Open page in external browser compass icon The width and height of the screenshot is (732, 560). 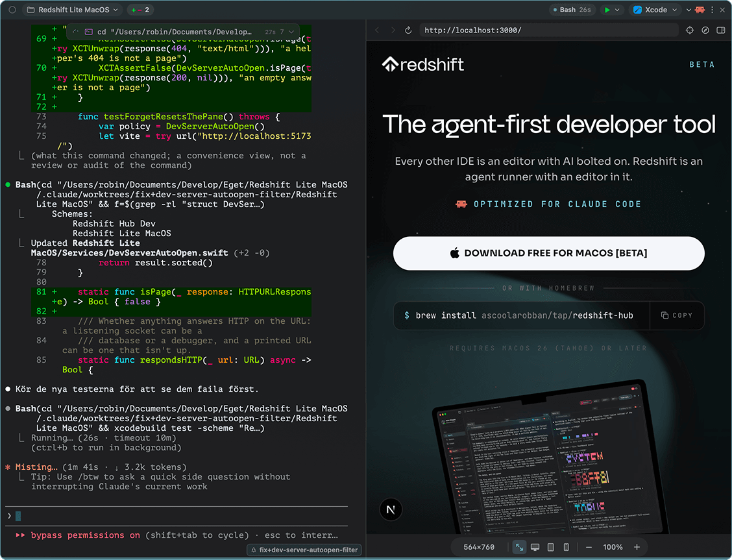point(705,30)
